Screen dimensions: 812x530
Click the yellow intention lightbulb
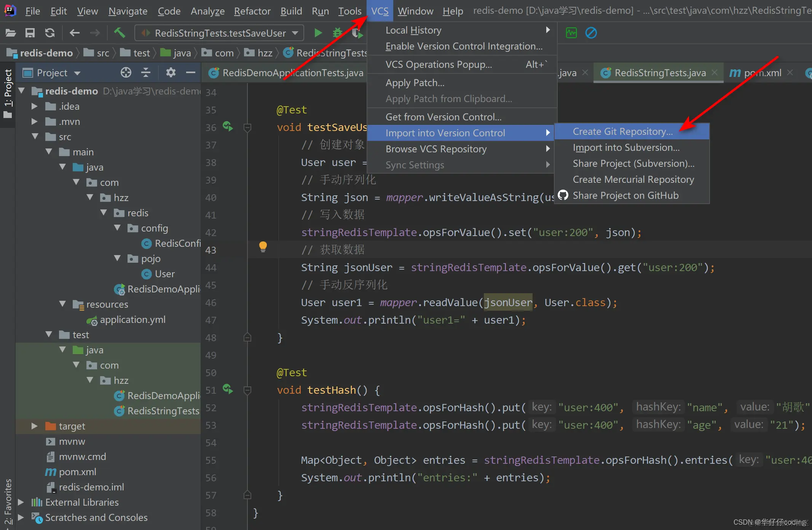tap(263, 247)
